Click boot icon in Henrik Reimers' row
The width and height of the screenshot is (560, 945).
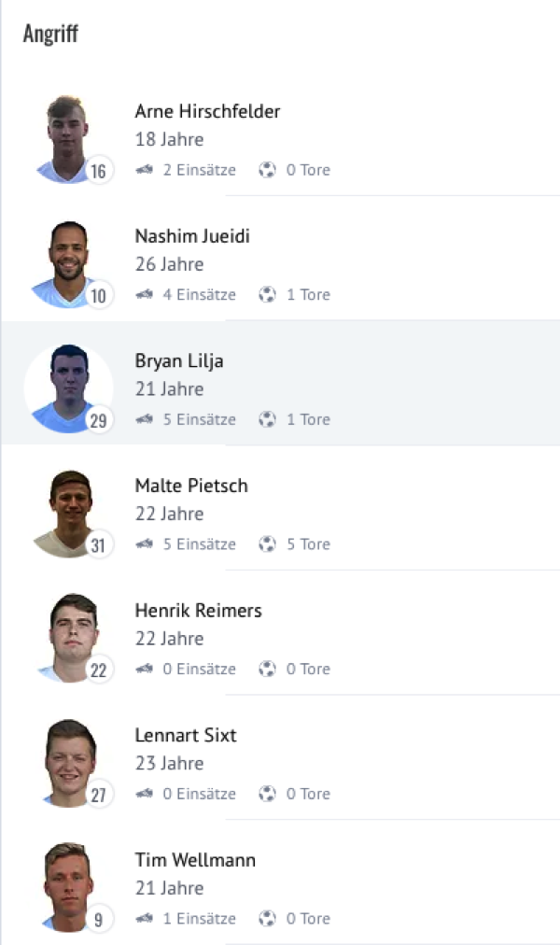(x=144, y=669)
